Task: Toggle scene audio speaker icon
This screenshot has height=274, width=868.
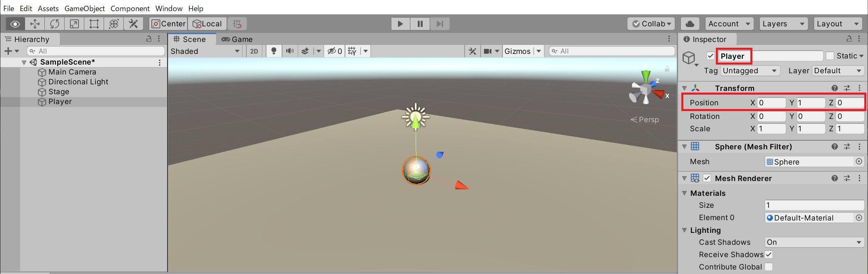Action: (290, 51)
